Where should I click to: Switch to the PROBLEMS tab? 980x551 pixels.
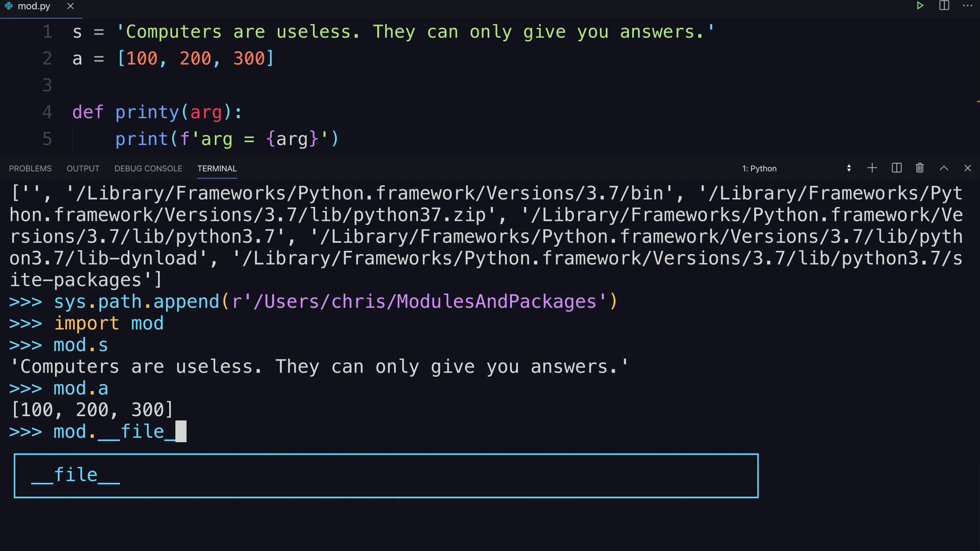tap(30, 168)
